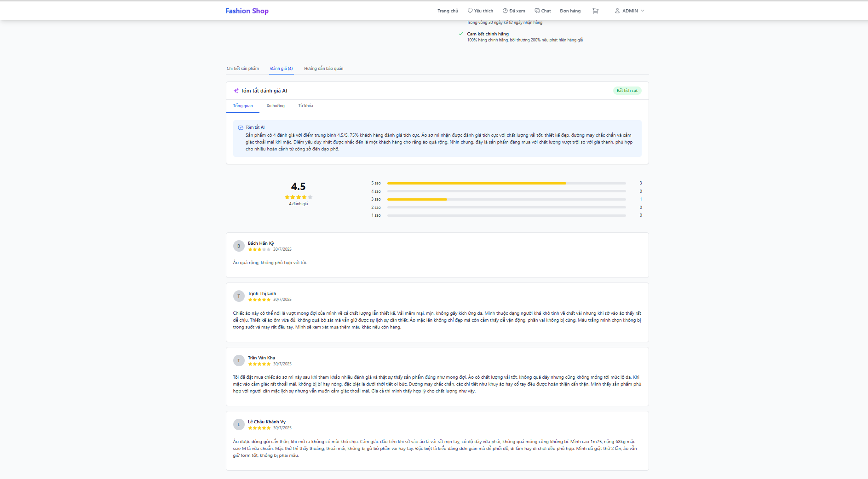The width and height of the screenshot is (868, 479).
Task: Go to the Trang chủ page
Action: tap(448, 11)
